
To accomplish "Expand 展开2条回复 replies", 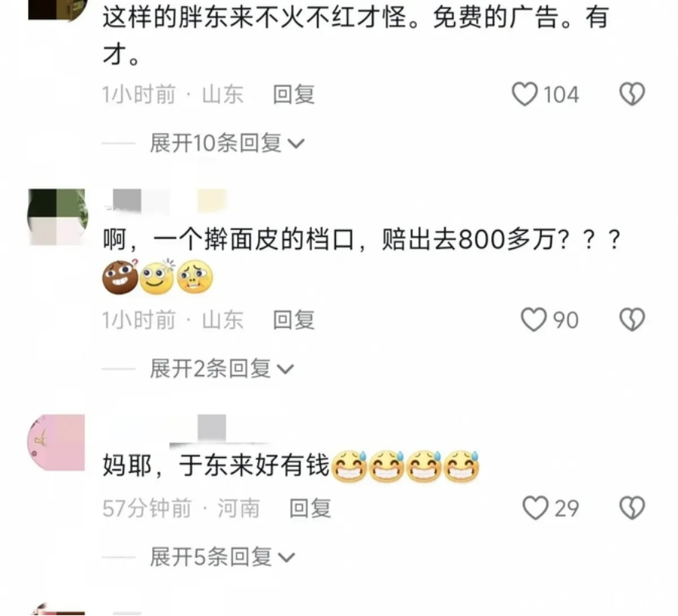I will pyautogui.click(x=222, y=369).
